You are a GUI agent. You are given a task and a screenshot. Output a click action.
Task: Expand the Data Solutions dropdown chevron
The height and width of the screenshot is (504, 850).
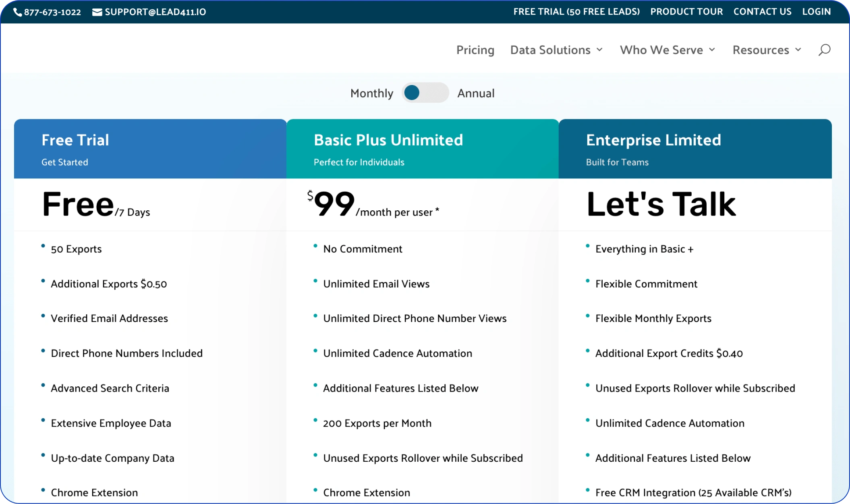click(x=599, y=50)
